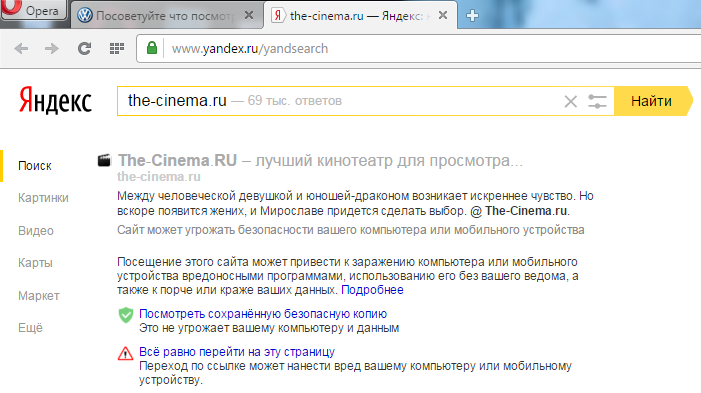Open Speed Dial grid icon
Screen dimensions: 701x393
(117, 48)
